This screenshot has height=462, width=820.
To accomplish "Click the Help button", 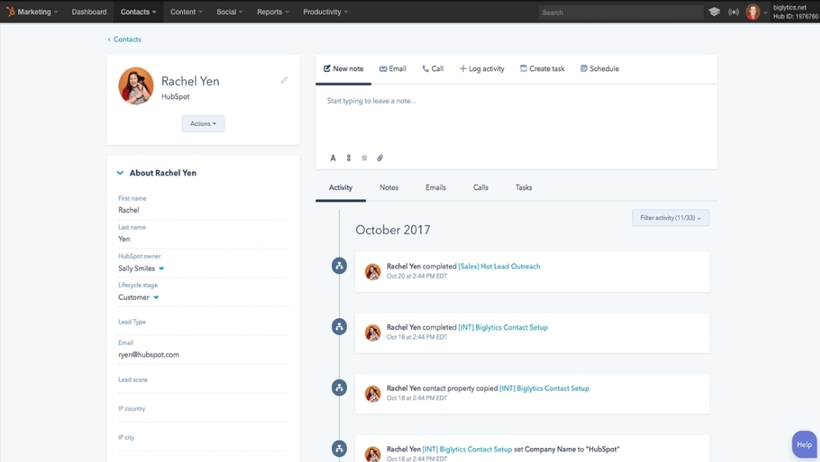I will 804,444.
